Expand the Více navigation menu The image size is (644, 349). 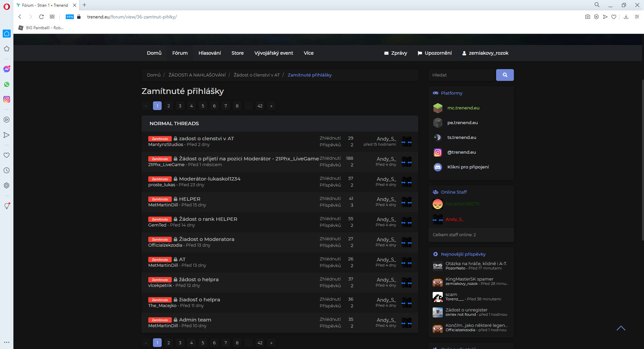[309, 53]
